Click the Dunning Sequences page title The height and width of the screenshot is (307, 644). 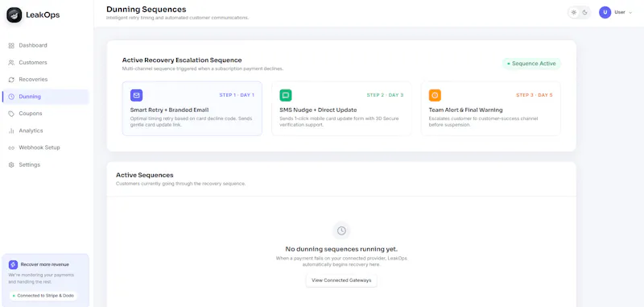[147, 9]
